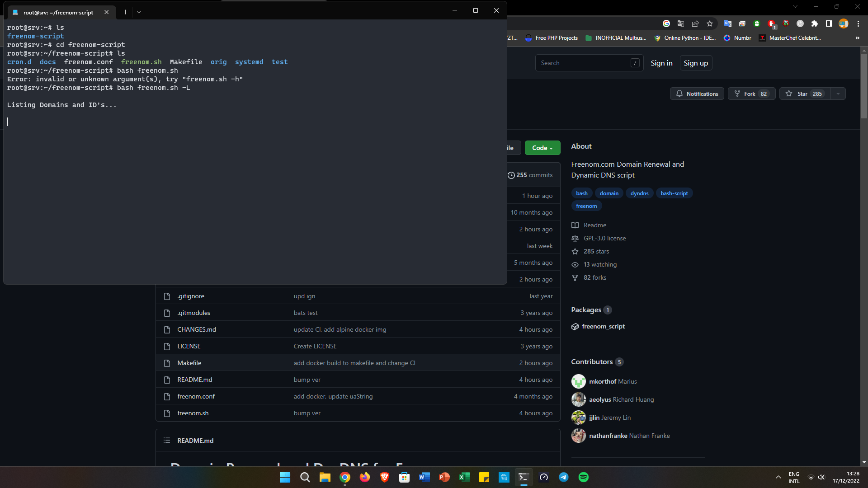
Task: Open Telegram from the taskbar
Action: 564,477
